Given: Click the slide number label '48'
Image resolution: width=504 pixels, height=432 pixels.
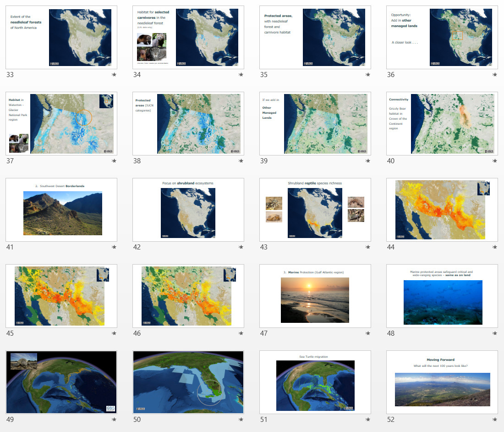Looking at the screenshot, I should [x=391, y=333].
